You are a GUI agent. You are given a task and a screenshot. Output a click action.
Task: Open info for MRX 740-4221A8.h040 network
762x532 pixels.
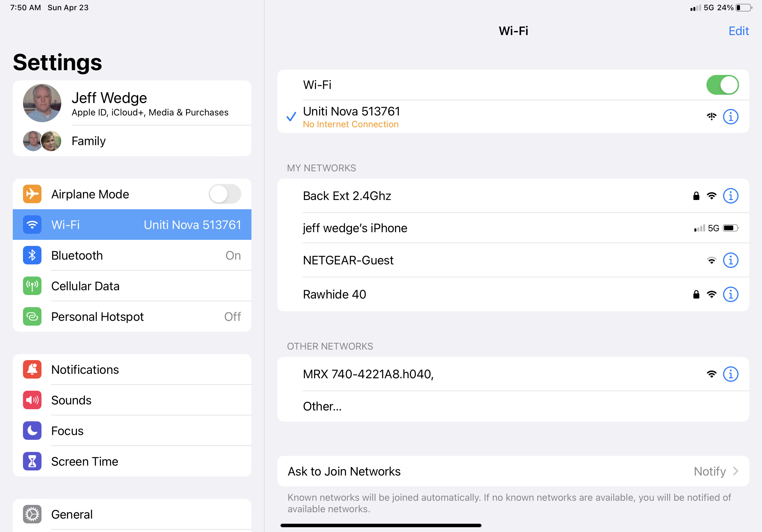point(730,374)
